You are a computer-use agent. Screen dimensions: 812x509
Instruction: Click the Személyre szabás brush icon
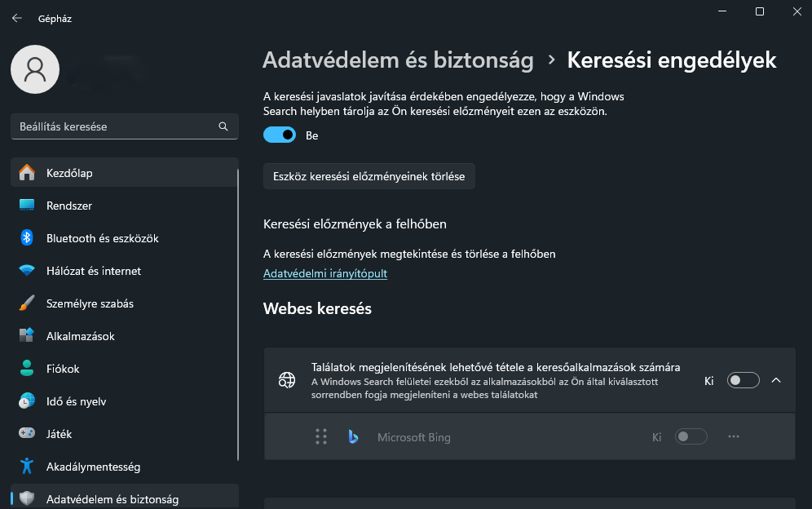click(x=26, y=303)
